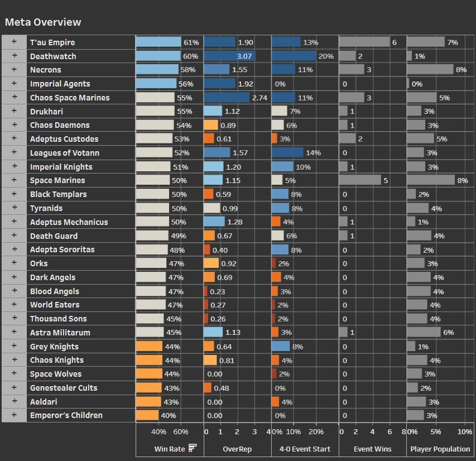
Task: Click the plus icon beside Astra Militarum
Action: pyautogui.click(x=14, y=333)
